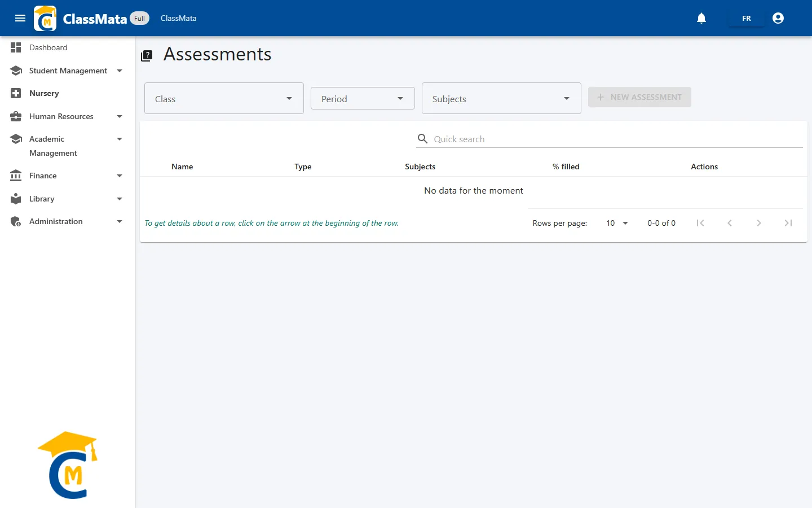The width and height of the screenshot is (812, 508).
Task: Click the ClassMata breadcrumb text in header
Action: click(x=178, y=18)
